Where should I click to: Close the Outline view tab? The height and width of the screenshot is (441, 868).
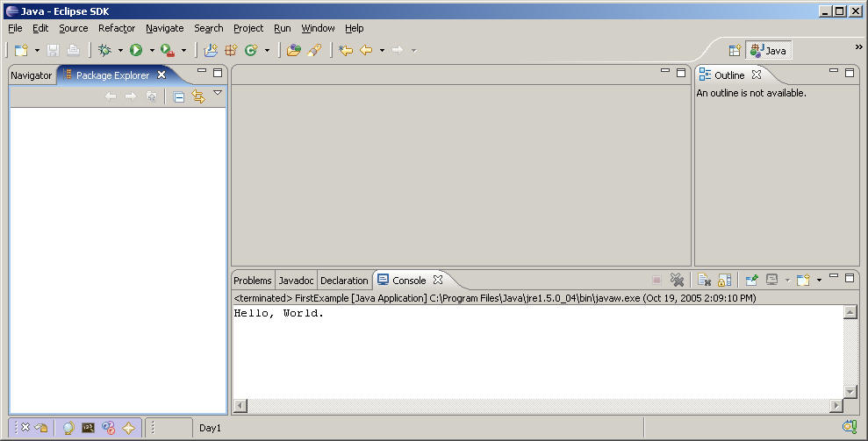(x=757, y=75)
